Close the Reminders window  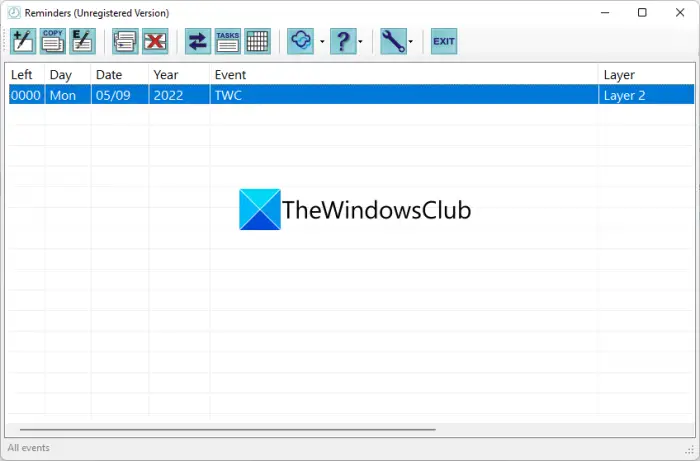click(680, 13)
